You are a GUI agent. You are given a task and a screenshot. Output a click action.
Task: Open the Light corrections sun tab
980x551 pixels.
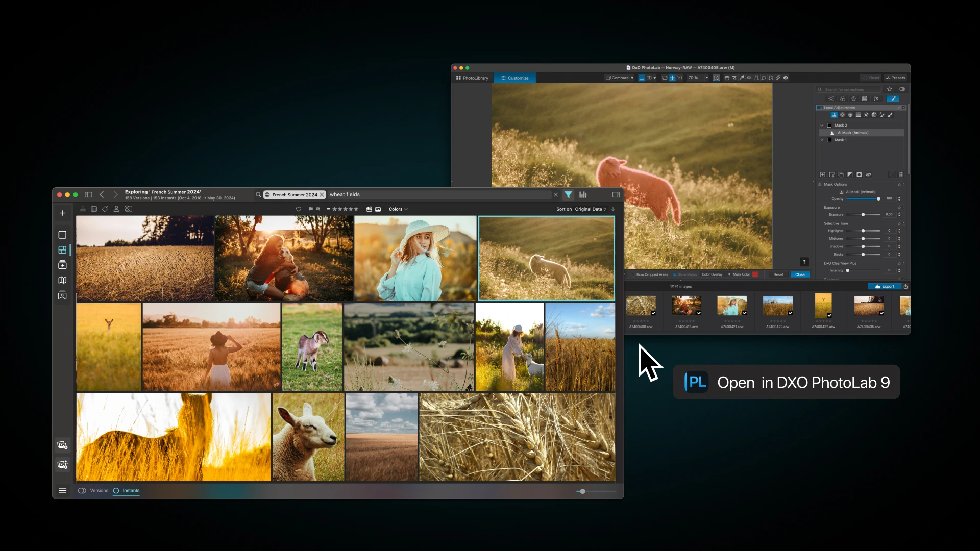831,98
